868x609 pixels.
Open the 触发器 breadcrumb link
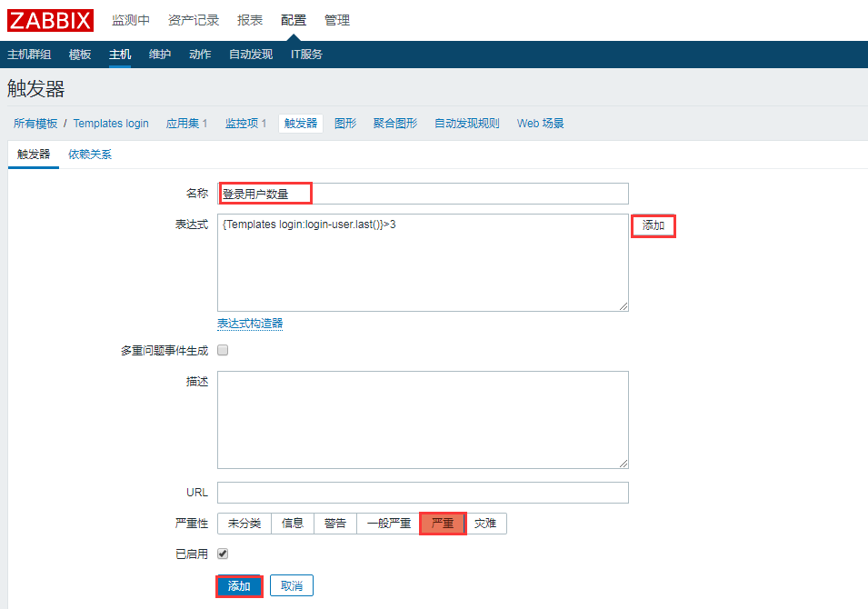point(301,124)
